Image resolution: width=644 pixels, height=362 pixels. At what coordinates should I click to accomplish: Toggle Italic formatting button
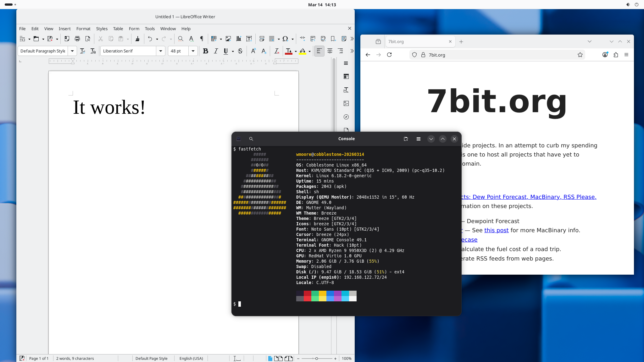point(216,51)
